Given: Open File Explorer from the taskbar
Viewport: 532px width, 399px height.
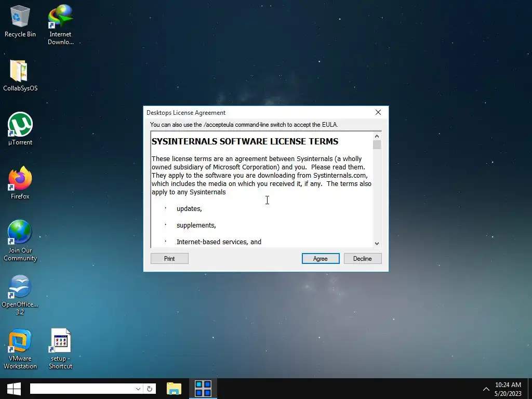Looking at the screenshot, I should tap(174, 389).
